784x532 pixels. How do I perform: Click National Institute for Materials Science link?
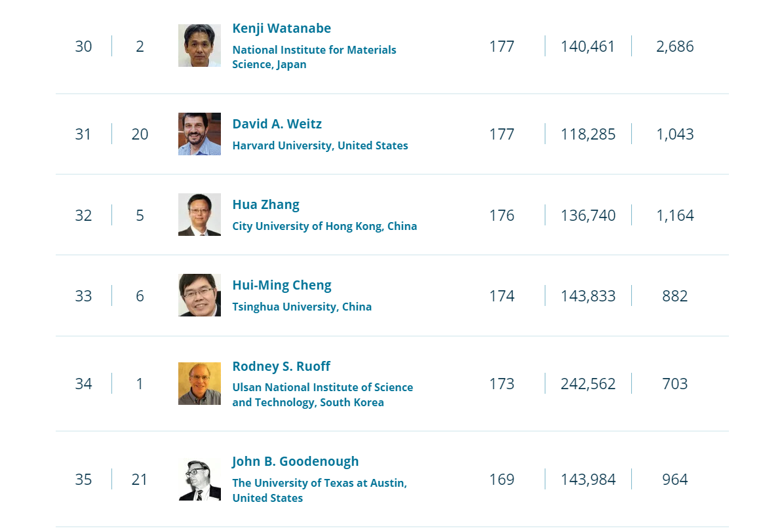click(x=314, y=57)
